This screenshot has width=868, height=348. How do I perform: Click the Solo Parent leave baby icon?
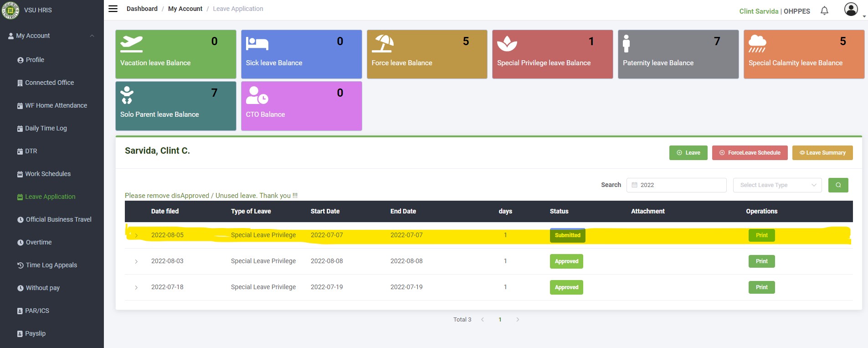(x=127, y=95)
